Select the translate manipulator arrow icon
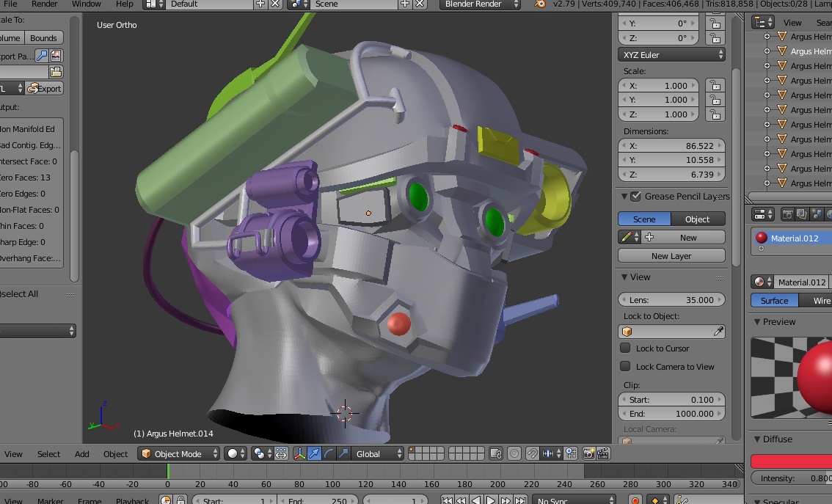The height and width of the screenshot is (504, 832). (x=315, y=453)
